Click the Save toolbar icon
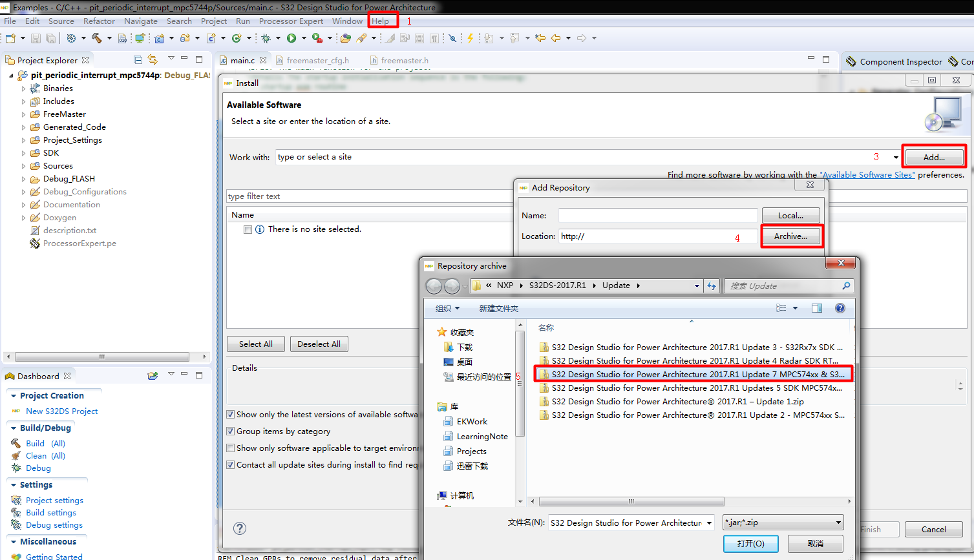The height and width of the screenshot is (560, 974). tap(36, 38)
